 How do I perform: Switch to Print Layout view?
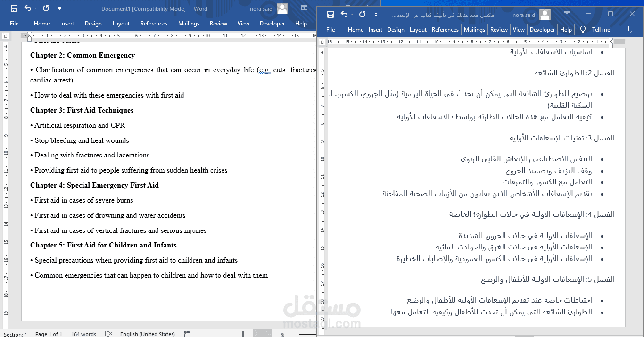click(x=262, y=334)
